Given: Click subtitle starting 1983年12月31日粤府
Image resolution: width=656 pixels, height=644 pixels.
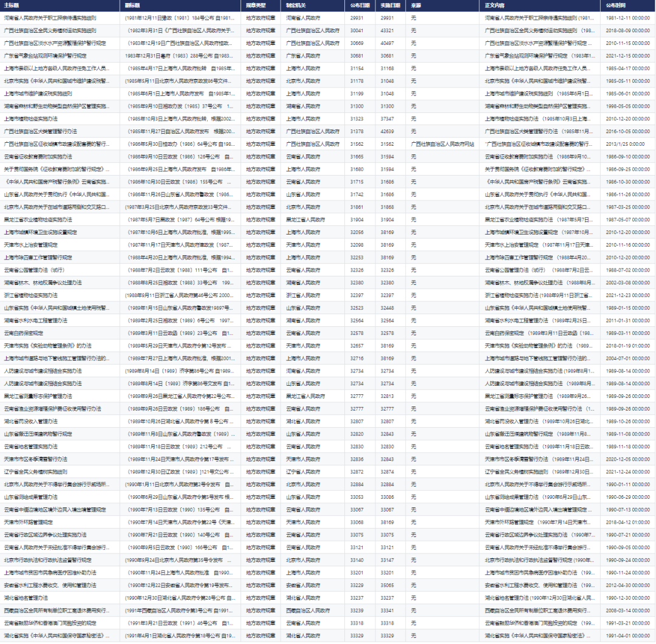Looking at the screenshot, I should [x=180, y=56].
